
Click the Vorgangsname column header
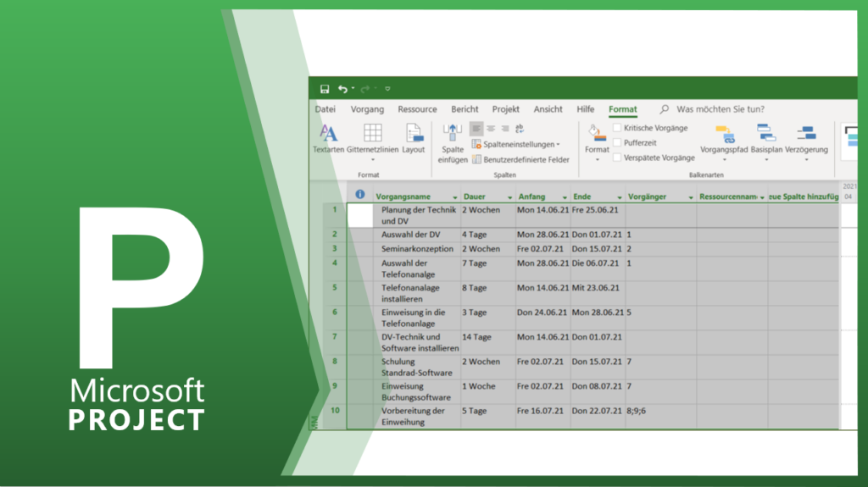tap(403, 197)
